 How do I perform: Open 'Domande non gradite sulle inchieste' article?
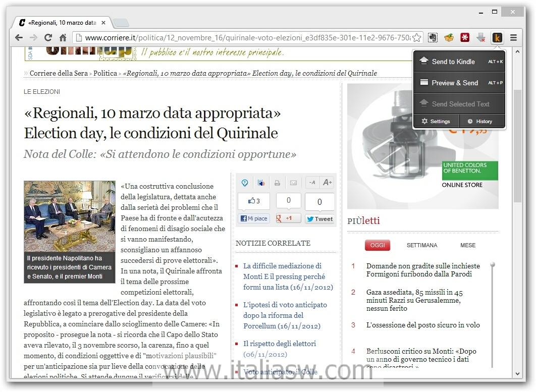(x=423, y=270)
